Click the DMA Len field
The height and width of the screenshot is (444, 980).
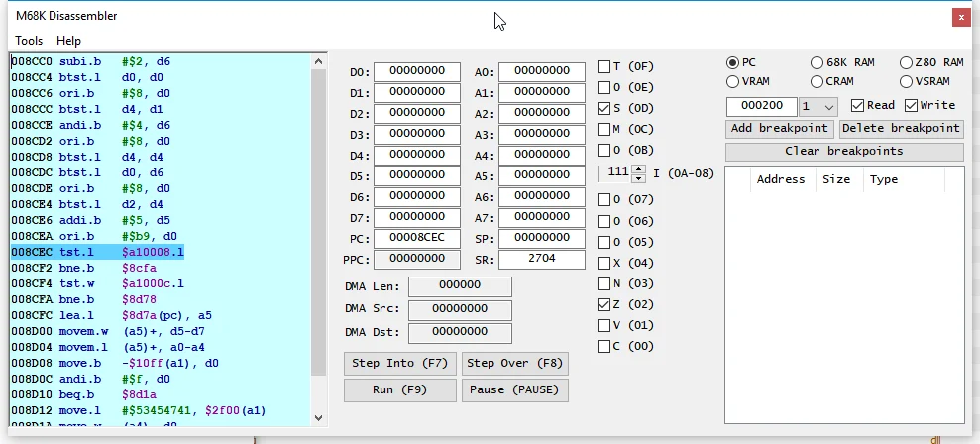(460, 286)
